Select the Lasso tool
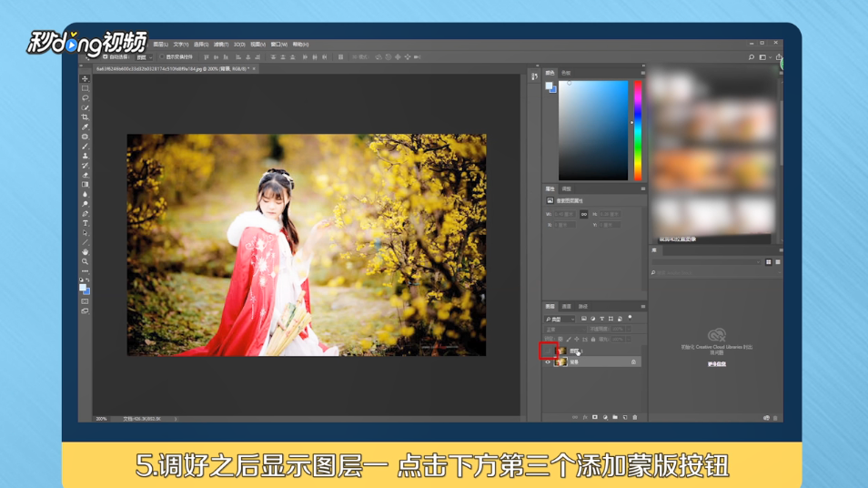 click(86, 98)
